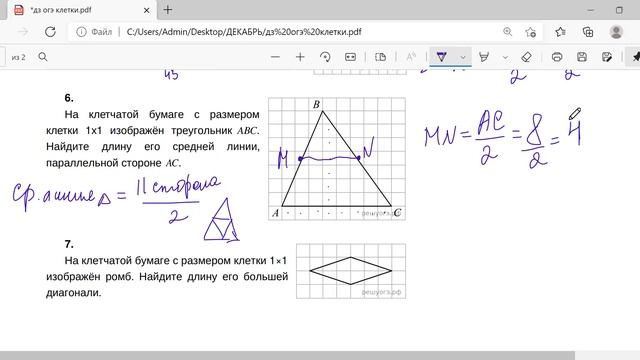Viewport: 640px width, 360px height.
Task: Select the Draw pen tool
Action: click(442, 57)
